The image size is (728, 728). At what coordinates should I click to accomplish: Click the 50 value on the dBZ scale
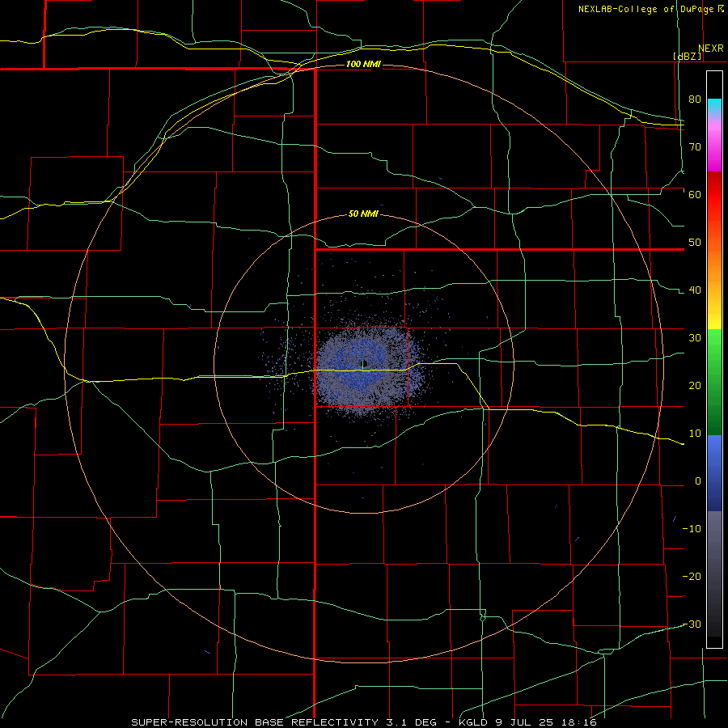[695, 243]
